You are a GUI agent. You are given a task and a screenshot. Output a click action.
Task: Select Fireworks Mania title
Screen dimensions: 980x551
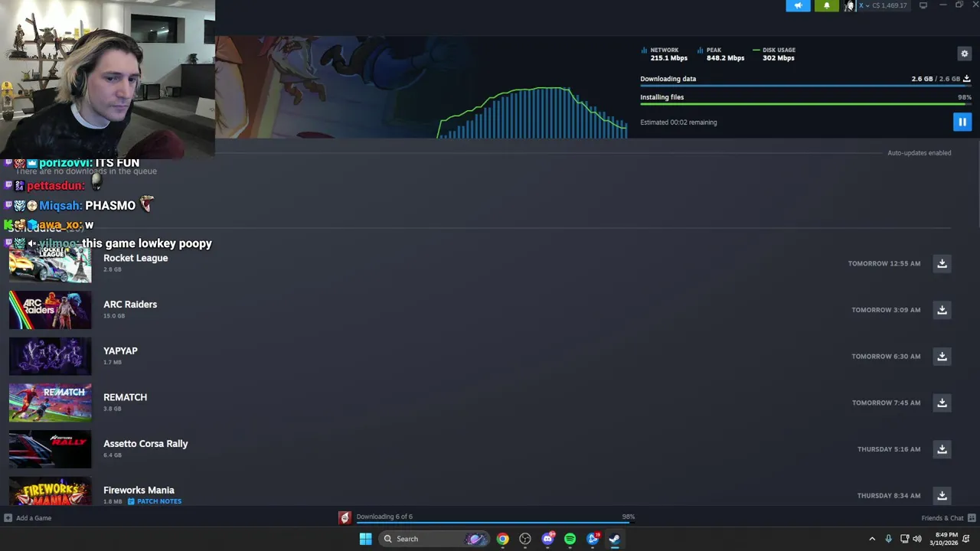[139, 490]
